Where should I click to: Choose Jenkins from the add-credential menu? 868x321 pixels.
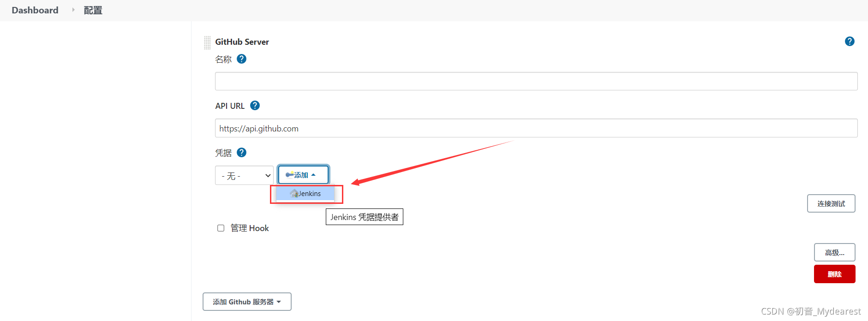[x=305, y=194]
